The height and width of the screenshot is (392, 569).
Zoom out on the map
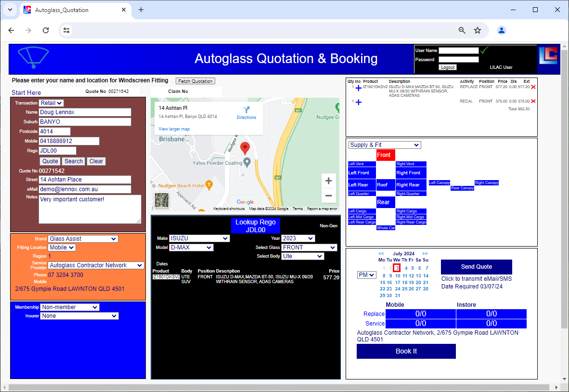coord(328,196)
